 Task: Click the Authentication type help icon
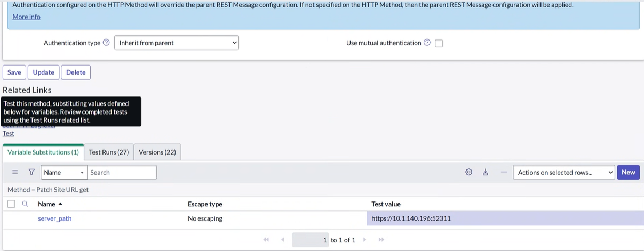pyautogui.click(x=106, y=43)
